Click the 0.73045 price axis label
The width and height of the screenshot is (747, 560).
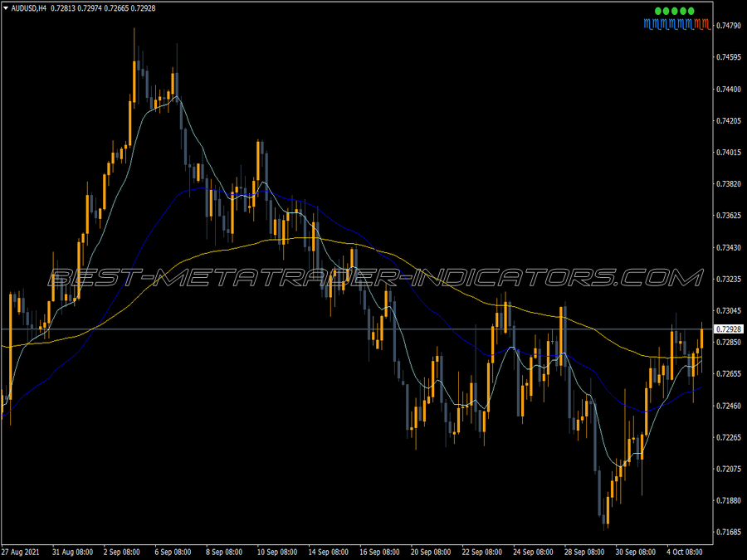point(729,310)
